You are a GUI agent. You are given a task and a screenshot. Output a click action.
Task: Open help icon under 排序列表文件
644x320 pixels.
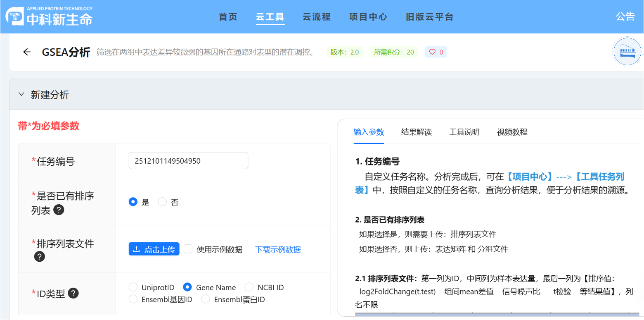pyautogui.click(x=39, y=256)
